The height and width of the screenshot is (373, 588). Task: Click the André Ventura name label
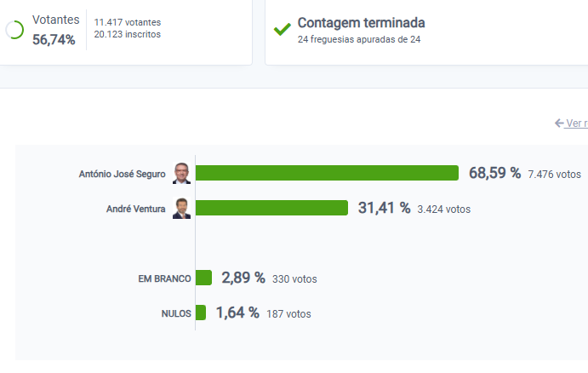click(135, 209)
